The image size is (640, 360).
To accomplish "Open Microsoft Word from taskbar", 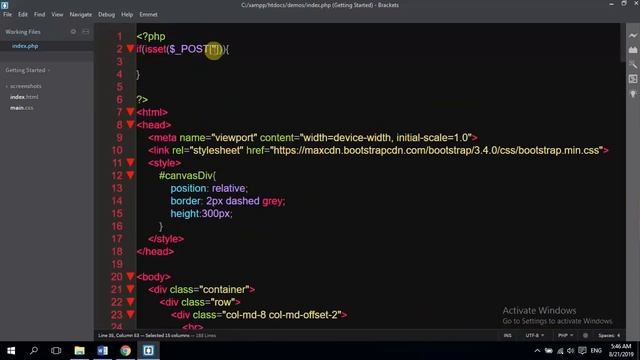I will coord(102,351).
